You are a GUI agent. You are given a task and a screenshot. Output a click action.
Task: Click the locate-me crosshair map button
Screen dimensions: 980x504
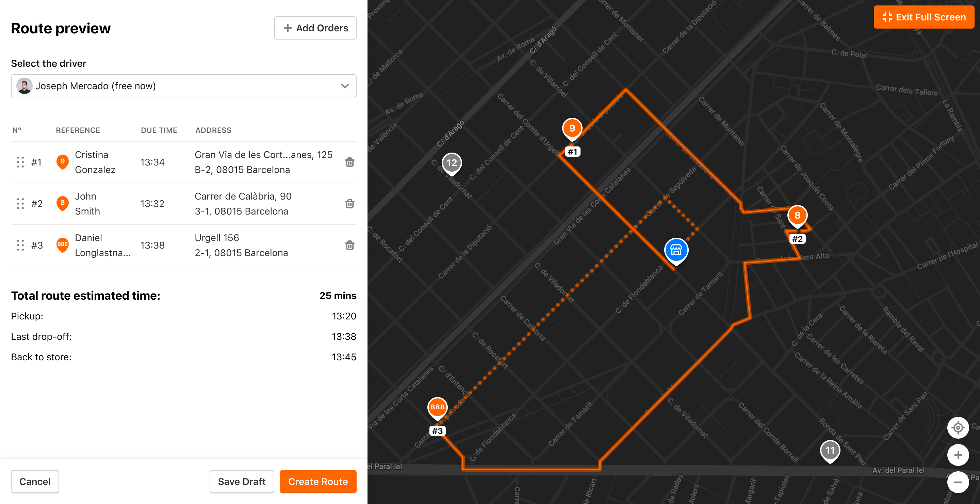click(x=958, y=427)
